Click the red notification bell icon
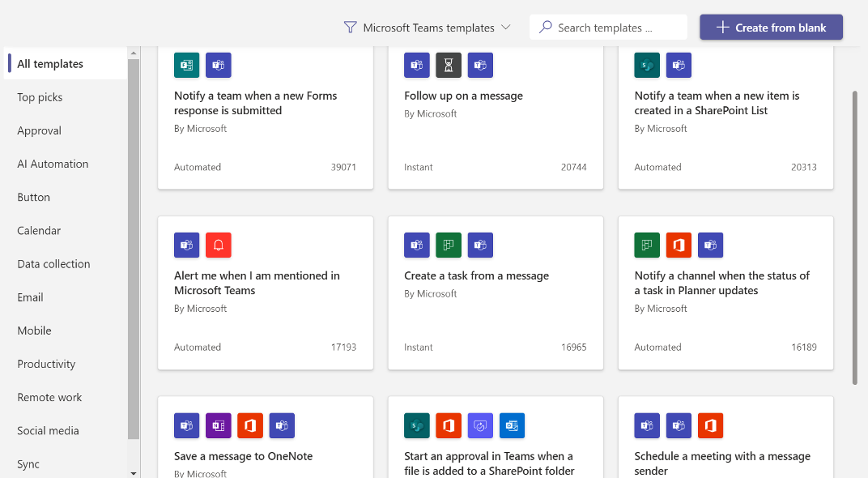Viewport: 868px width, 478px height. point(219,245)
